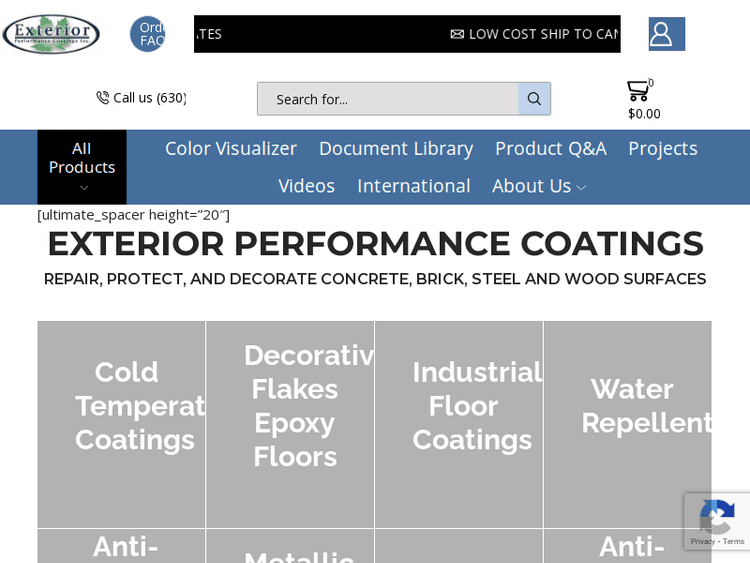Click the reCAPTCHA badge logo
This screenshot has height=563, width=750.
pos(717,517)
